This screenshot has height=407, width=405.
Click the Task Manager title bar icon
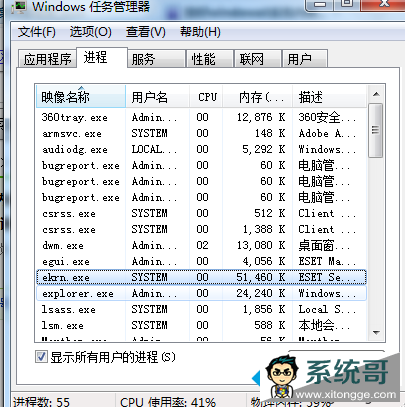(20, 7)
